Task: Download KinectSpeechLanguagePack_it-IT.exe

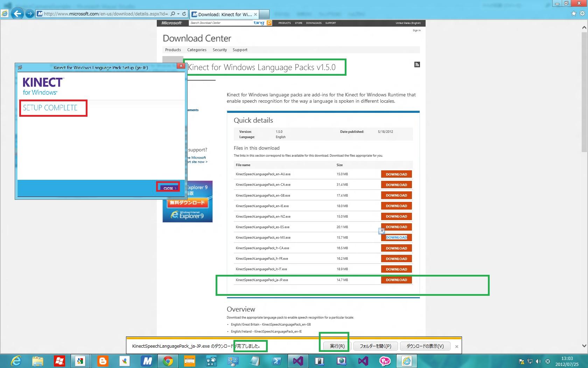Action: click(x=397, y=269)
